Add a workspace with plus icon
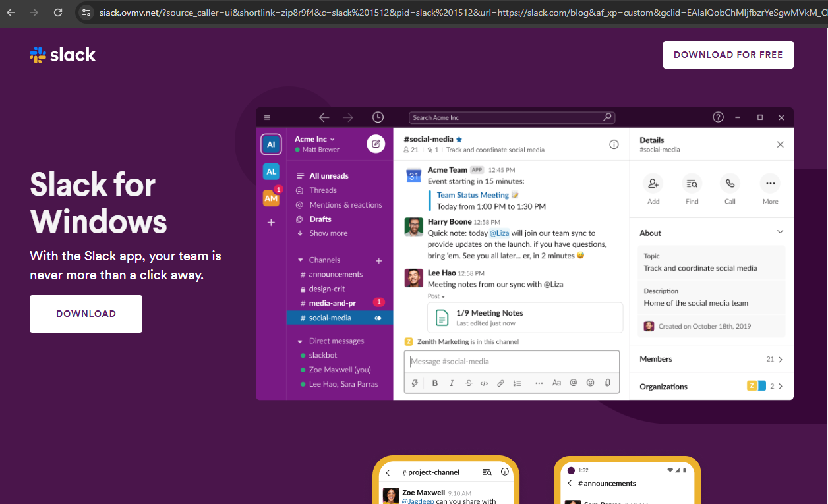This screenshot has height=504, width=828. tap(271, 223)
